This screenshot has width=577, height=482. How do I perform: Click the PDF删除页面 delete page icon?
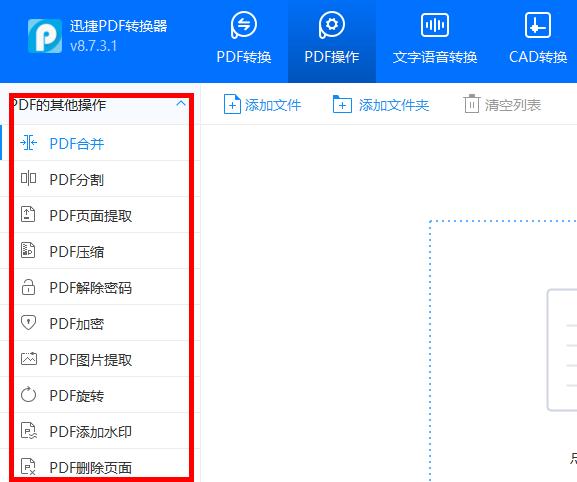click(x=28, y=467)
